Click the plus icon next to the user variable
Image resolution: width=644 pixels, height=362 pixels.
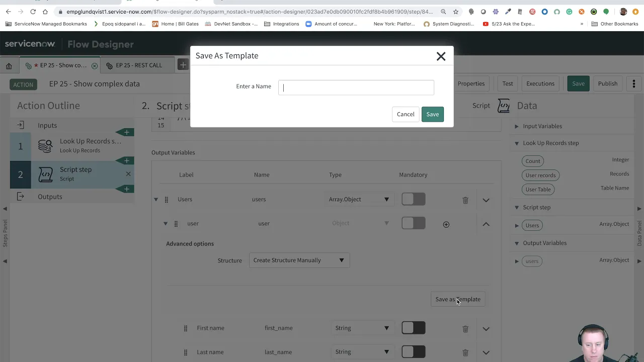click(x=446, y=224)
